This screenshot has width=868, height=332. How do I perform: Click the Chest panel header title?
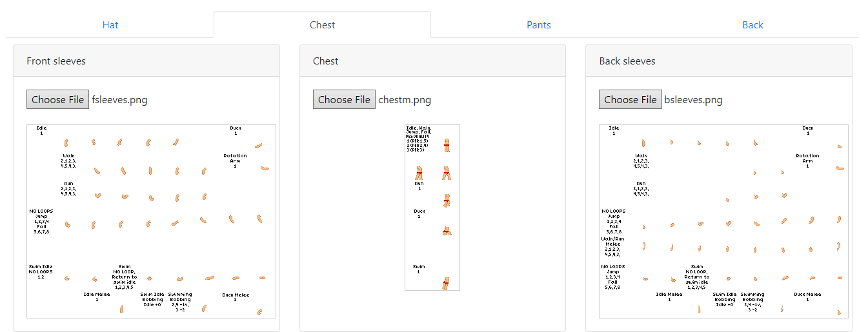pos(326,61)
